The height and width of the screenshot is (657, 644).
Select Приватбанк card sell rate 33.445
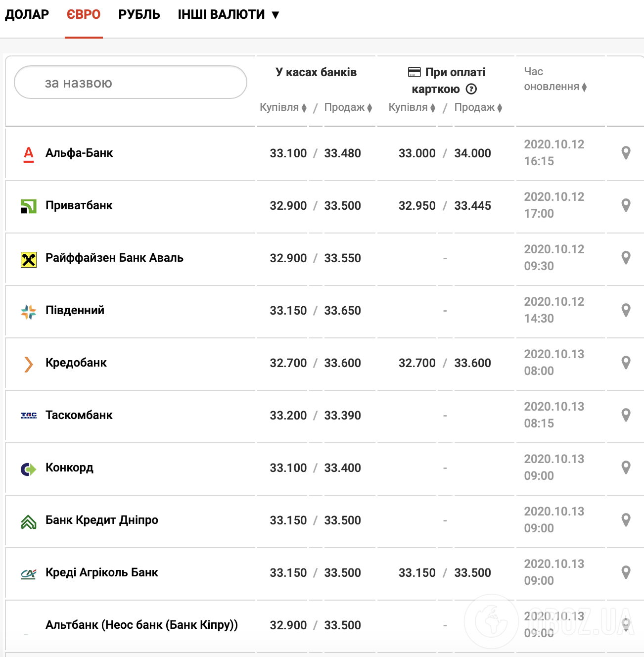472,206
